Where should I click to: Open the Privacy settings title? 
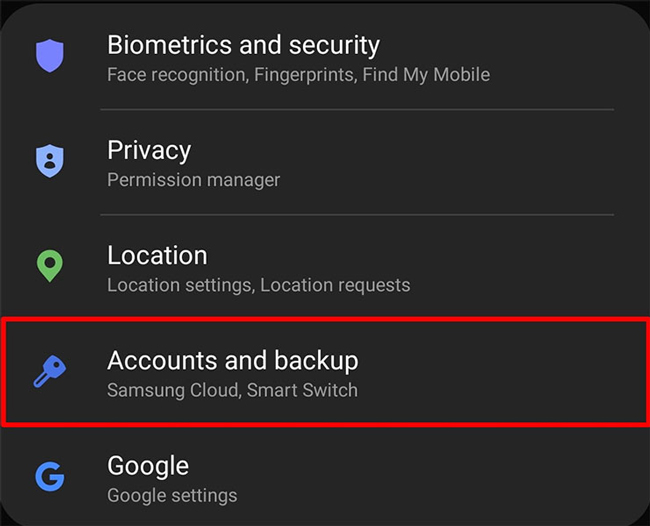149,150
